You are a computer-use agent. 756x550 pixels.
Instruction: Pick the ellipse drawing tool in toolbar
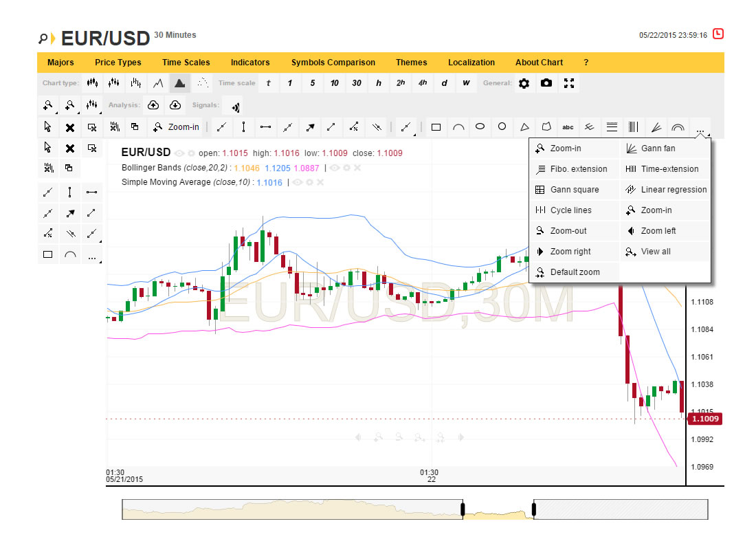click(480, 126)
